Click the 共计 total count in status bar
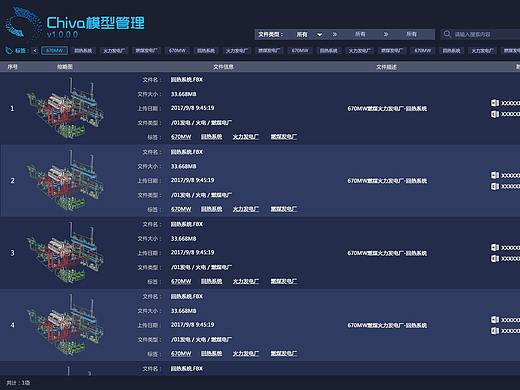The height and width of the screenshot is (390, 520). pyautogui.click(x=18, y=383)
